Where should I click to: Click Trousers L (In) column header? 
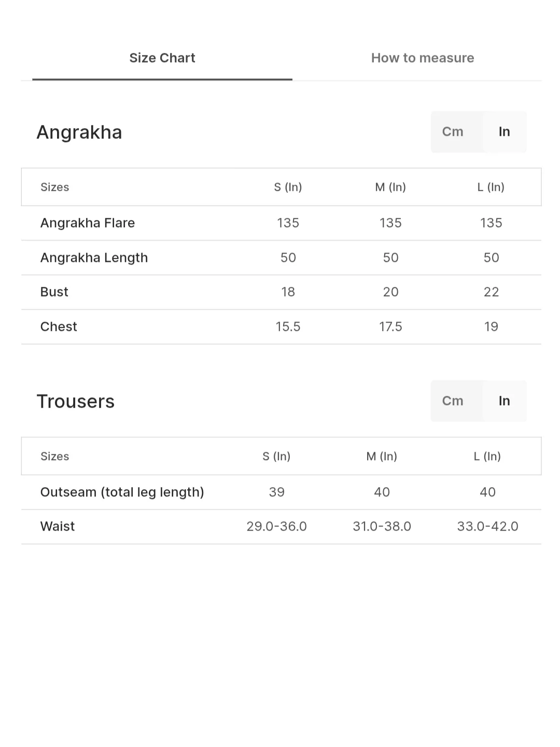pos(487,457)
